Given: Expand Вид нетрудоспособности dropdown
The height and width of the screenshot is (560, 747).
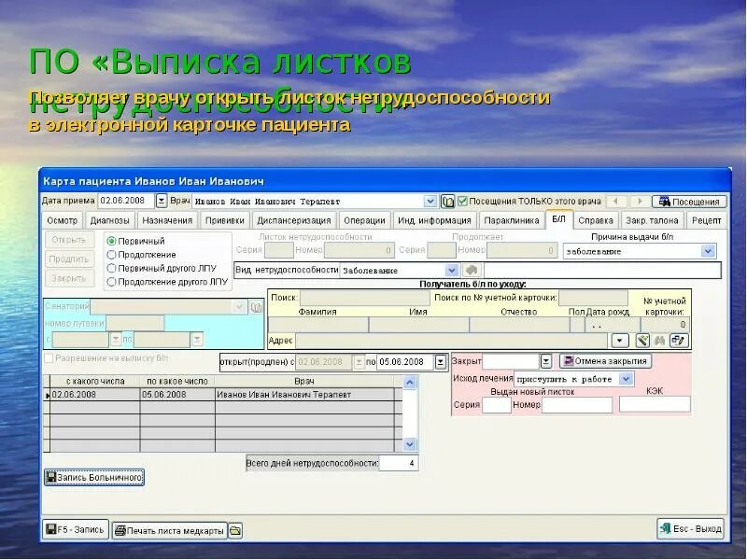Looking at the screenshot, I should [452, 271].
